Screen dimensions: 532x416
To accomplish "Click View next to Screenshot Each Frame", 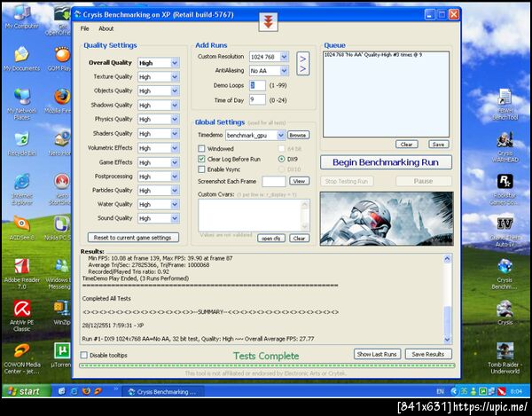I will point(300,181).
